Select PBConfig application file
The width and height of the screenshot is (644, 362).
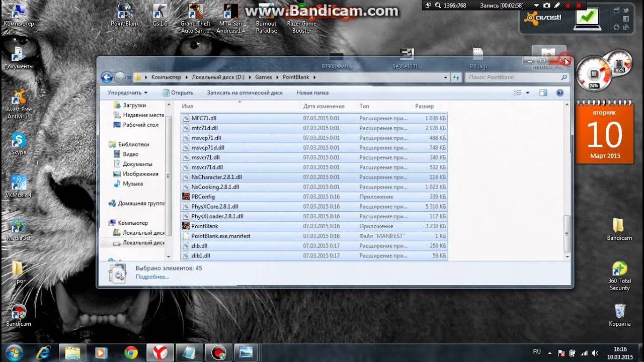(314, 197)
